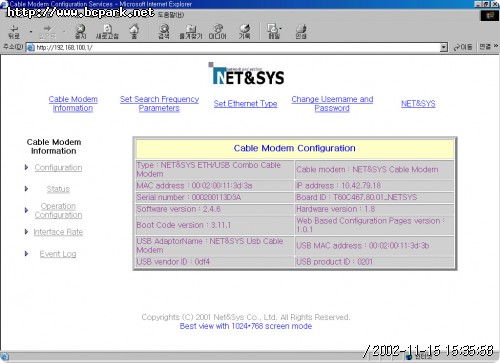
Task: Click 'Software version : 2.4.6' cell
Action: [215, 209]
